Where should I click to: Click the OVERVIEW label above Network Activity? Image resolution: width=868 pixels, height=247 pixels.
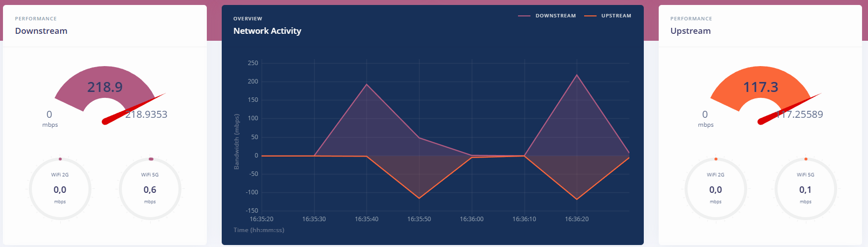(248, 19)
